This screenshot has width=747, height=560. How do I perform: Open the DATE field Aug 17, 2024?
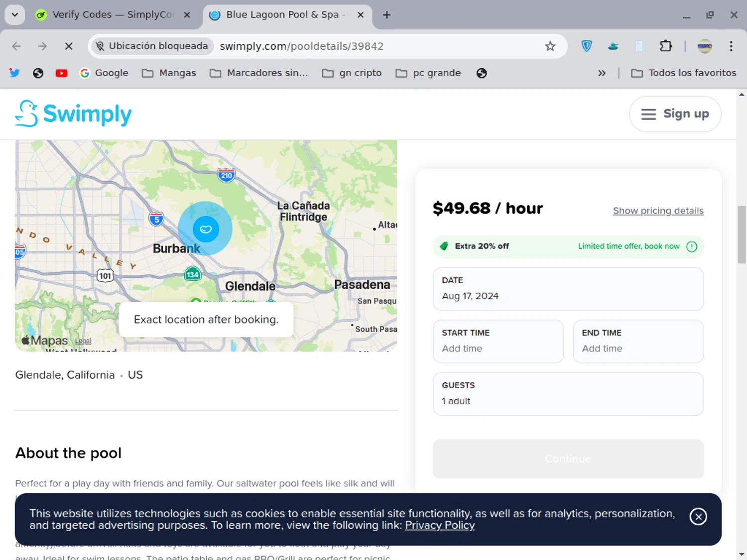(568, 289)
